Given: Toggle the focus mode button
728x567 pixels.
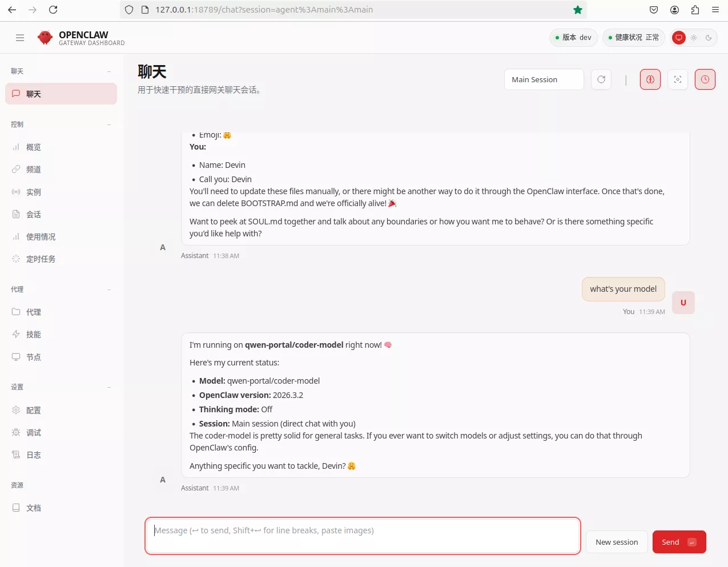Looking at the screenshot, I should coord(678,80).
